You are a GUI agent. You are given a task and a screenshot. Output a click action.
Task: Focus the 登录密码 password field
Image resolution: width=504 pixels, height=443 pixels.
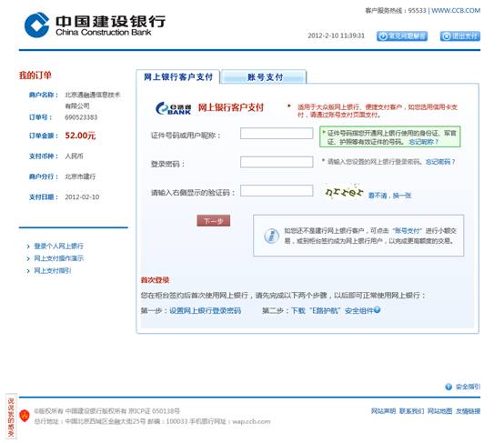277,162
